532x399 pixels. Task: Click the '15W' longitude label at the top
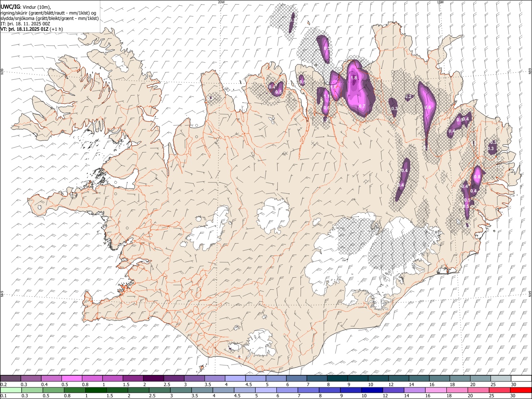coord(440,2)
